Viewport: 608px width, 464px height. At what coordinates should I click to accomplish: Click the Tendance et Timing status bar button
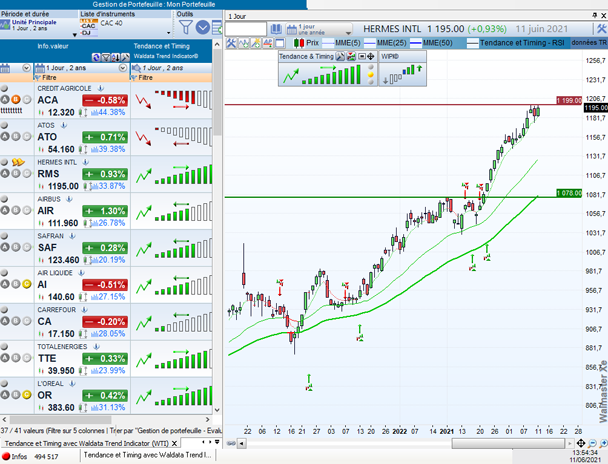(x=147, y=455)
